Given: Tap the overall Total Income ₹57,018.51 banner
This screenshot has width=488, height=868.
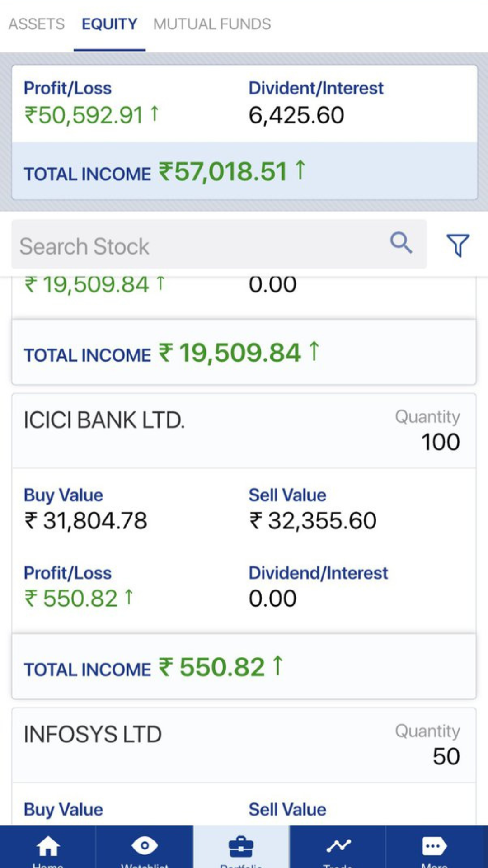Looking at the screenshot, I should point(244,172).
